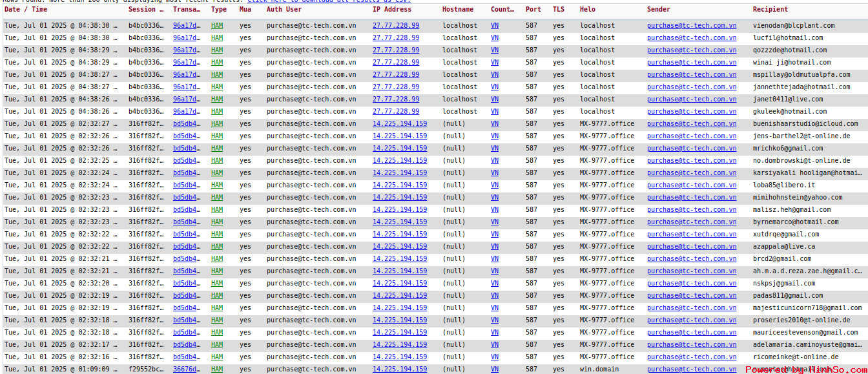
Task: Open transaction link in gkuleek@hotmail.com row
Action: [187, 112]
